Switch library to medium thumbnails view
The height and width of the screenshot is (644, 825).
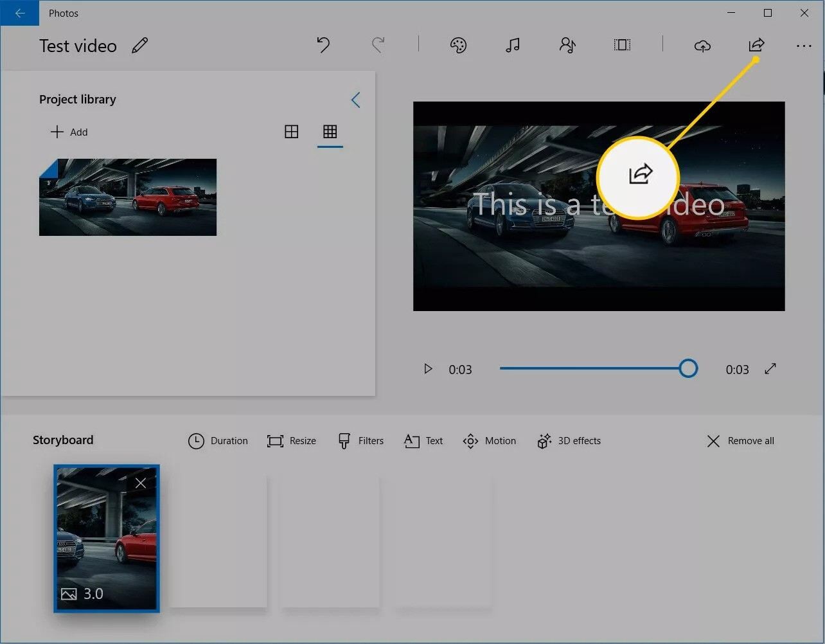click(292, 132)
